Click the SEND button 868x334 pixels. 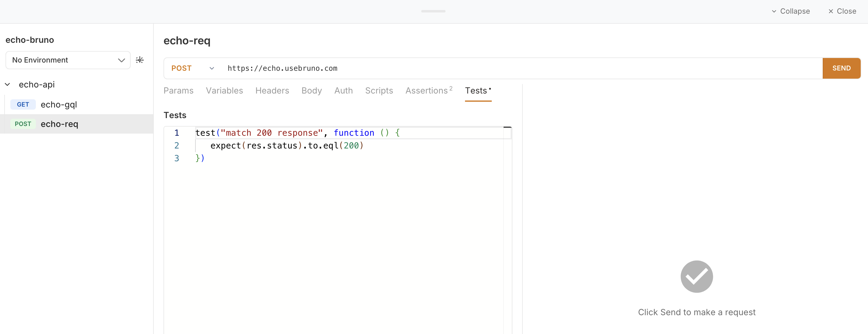[841, 68]
